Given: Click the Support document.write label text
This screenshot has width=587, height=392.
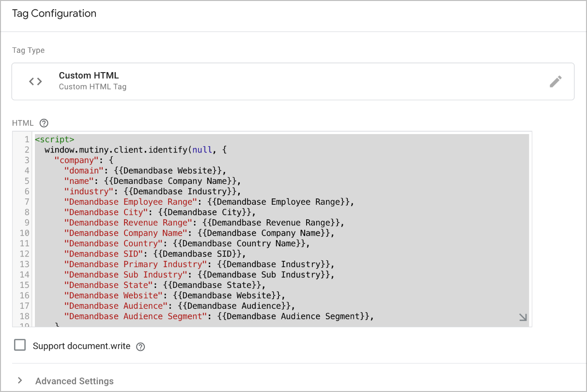Looking at the screenshot, I should pos(81,346).
